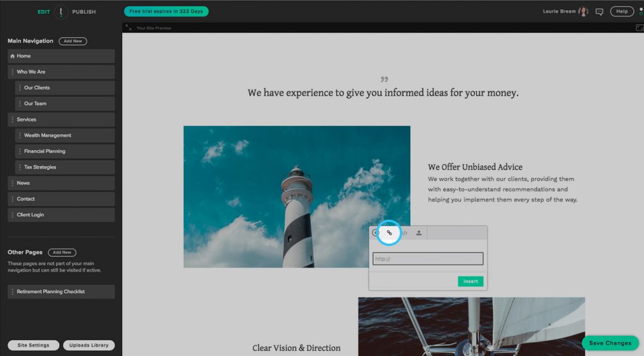Image resolution: width=644 pixels, height=356 pixels.
Task: Select the Client Login page
Action: 61,214
